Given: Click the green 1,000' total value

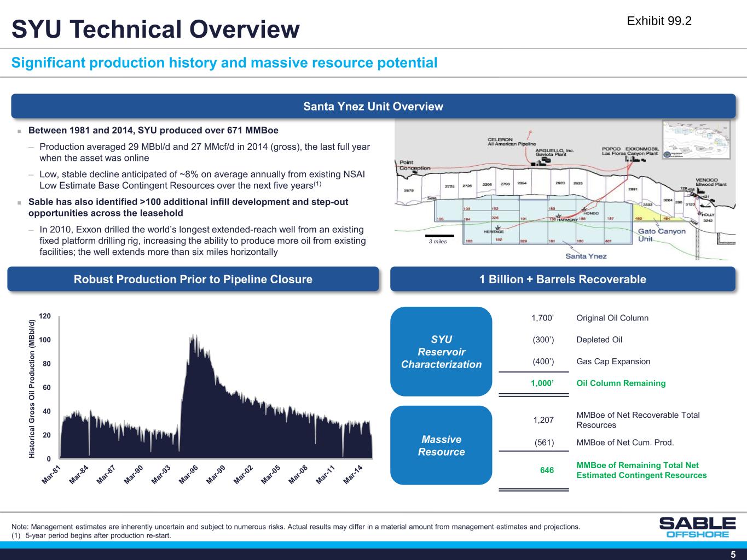Looking at the screenshot, I should (x=542, y=383).
